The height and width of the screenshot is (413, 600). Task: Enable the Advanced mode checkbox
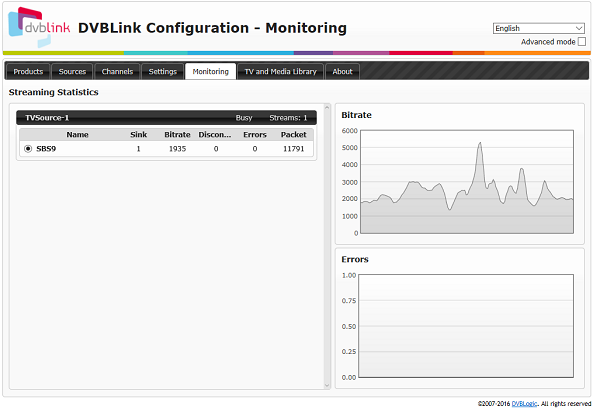(x=582, y=42)
